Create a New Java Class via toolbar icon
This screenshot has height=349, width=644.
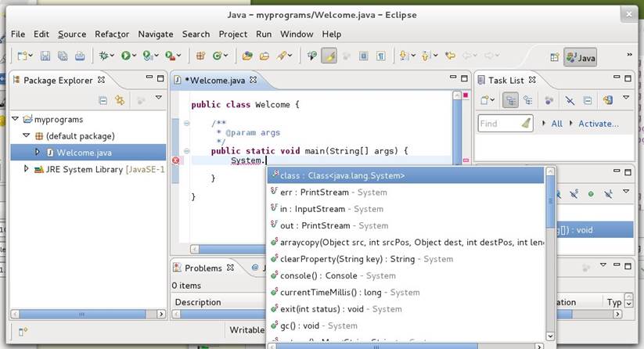coord(218,56)
